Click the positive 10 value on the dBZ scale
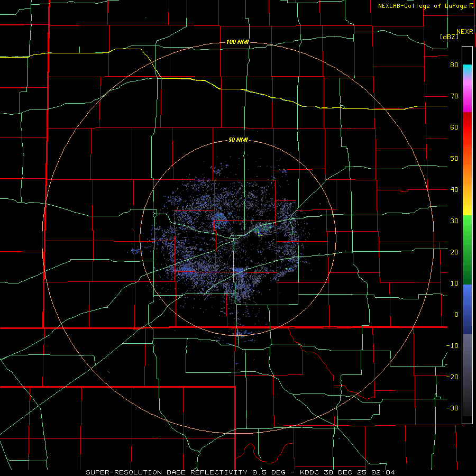Screen dimensions: 476x476 coord(454,283)
